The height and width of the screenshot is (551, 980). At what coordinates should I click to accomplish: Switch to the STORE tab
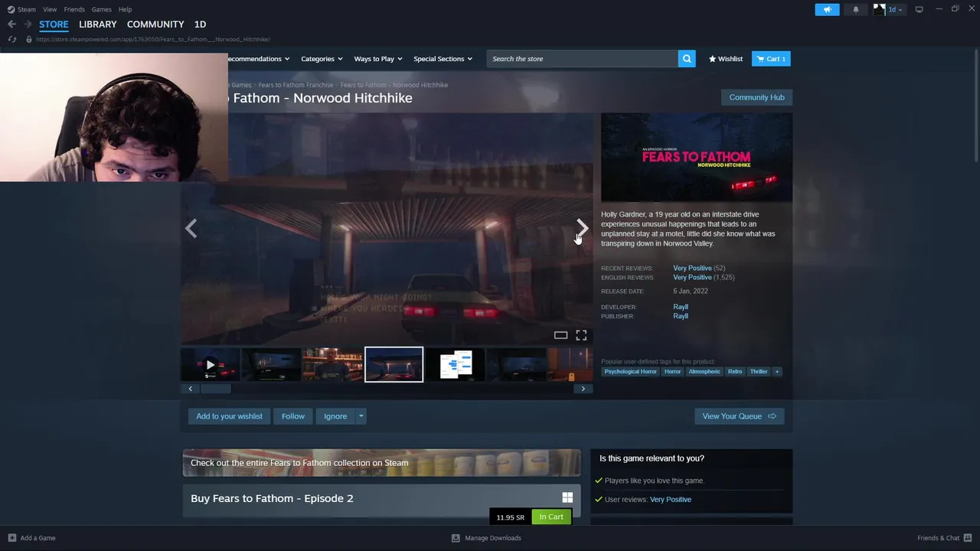point(54,24)
